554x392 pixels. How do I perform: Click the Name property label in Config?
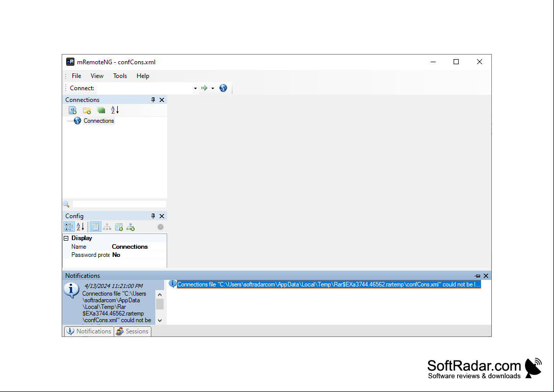[x=79, y=247]
